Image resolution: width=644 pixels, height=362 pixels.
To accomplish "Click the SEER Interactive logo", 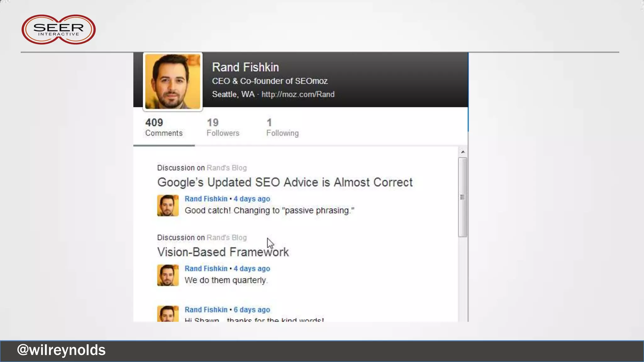I will 58,30.
